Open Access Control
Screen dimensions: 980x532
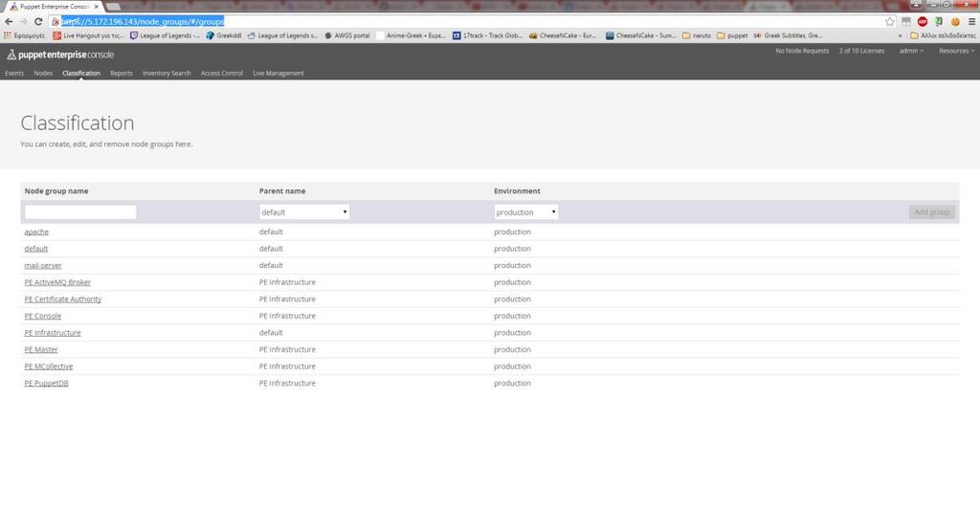point(222,73)
